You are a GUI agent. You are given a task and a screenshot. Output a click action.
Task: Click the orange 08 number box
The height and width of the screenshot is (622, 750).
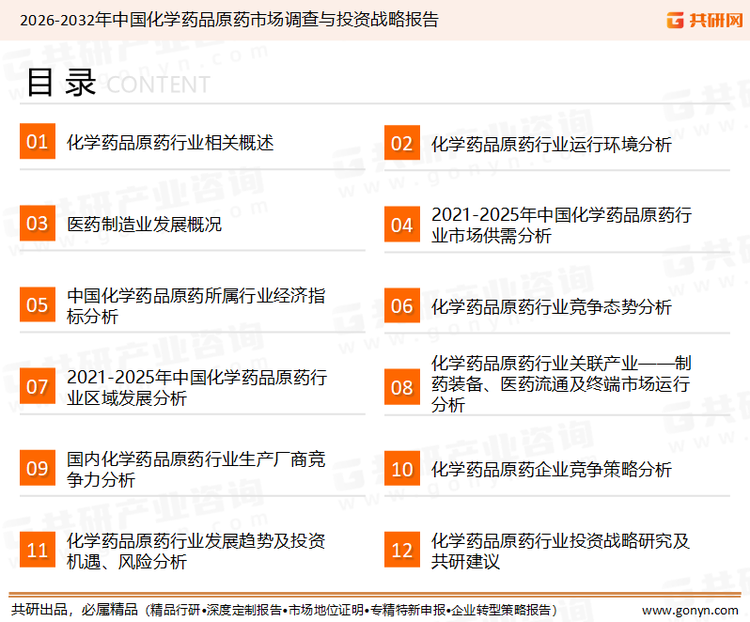point(402,387)
